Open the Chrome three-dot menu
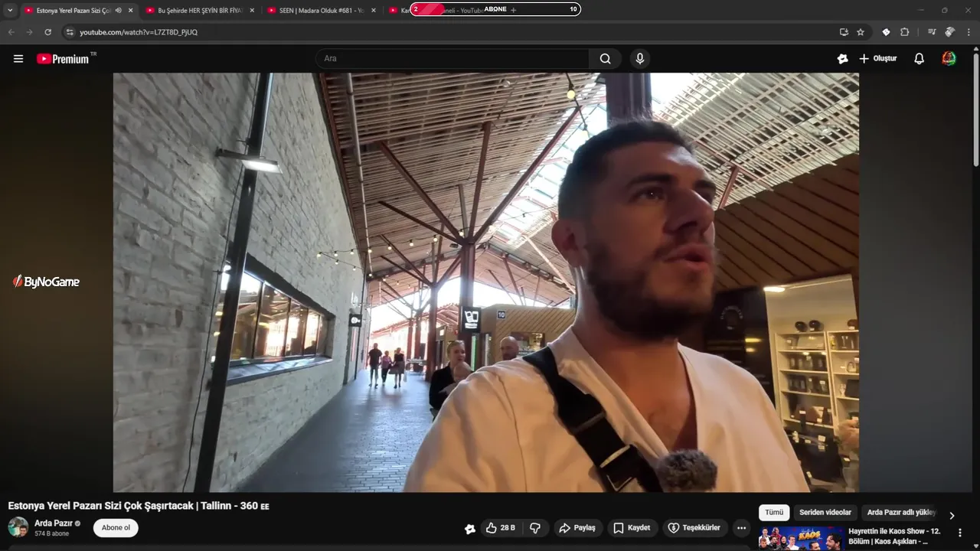 969,32
